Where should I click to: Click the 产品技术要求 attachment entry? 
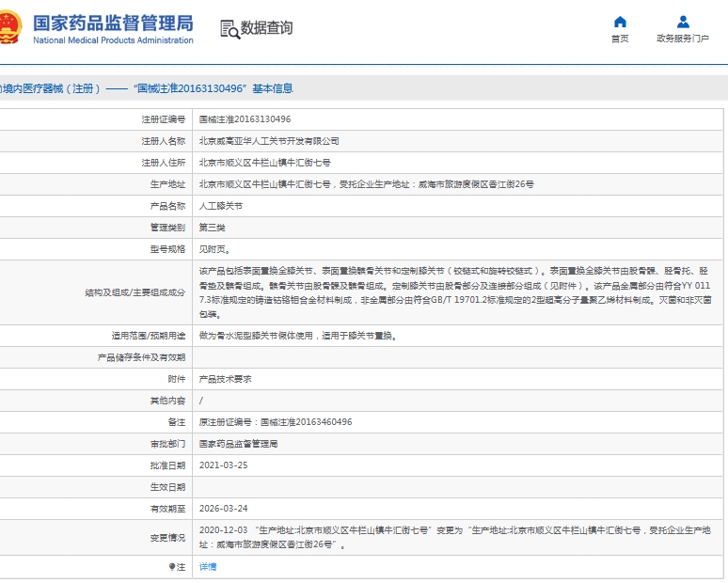225,379
